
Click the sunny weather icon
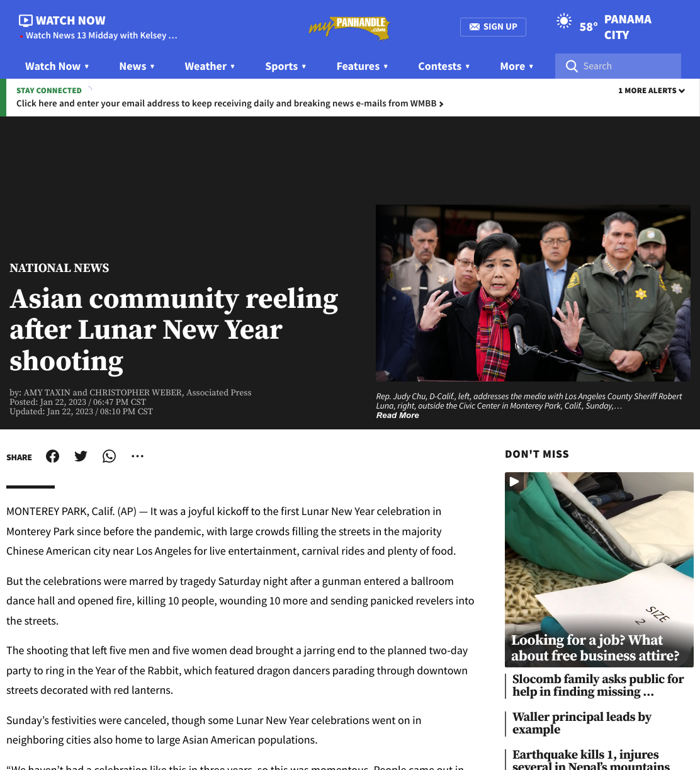pyautogui.click(x=564, y=21)
